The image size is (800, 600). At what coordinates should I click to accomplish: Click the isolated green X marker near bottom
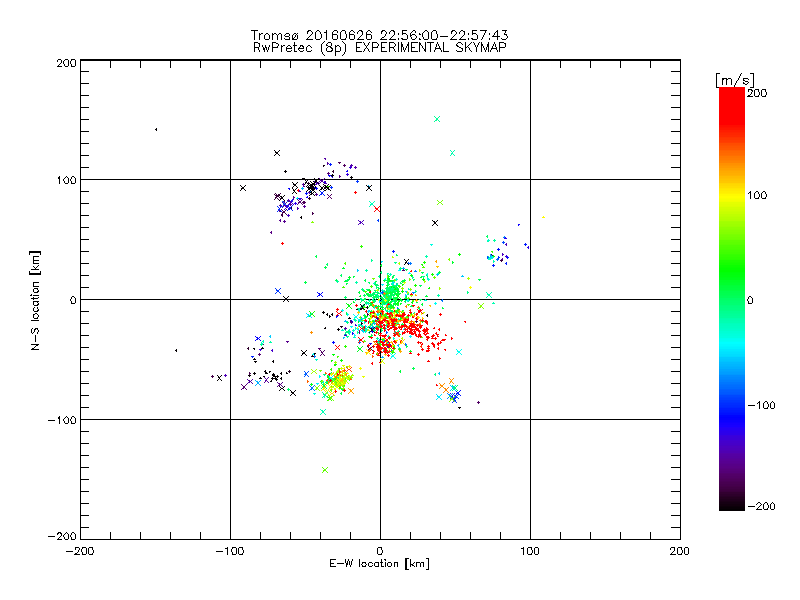click(x=325, y=470)
